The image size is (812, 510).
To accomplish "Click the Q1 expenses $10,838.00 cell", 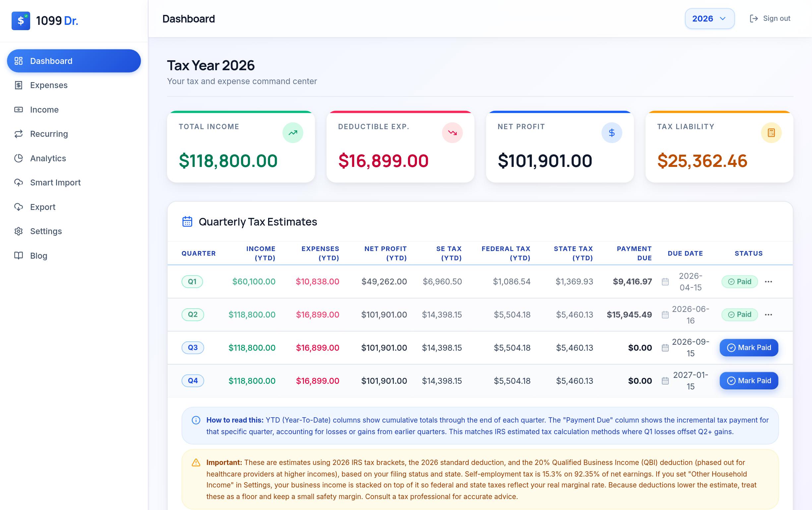I will [x=317, y=281].
